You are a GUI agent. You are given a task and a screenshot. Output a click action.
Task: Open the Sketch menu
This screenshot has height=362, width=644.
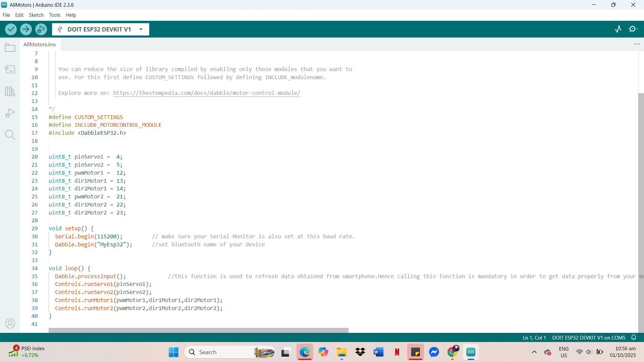(x=36, y=15)
